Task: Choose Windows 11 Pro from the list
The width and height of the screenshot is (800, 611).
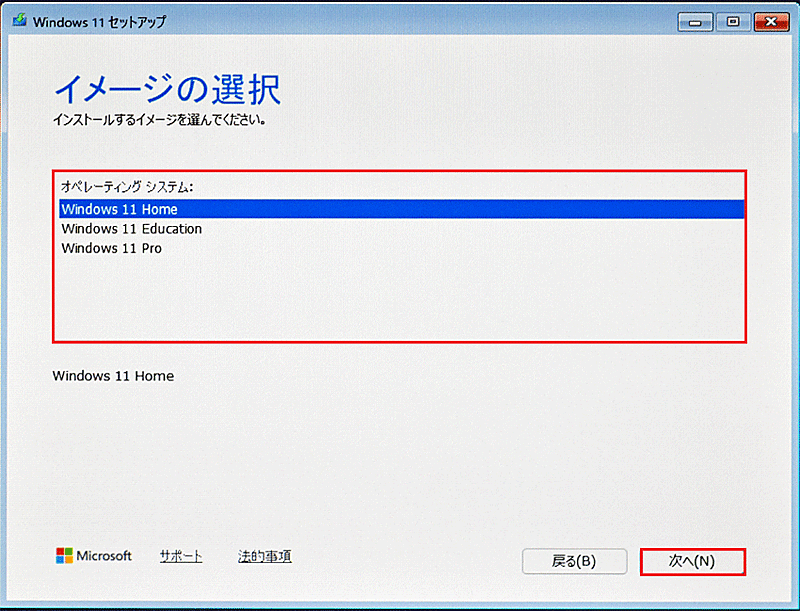Action: tap(402, 248)
